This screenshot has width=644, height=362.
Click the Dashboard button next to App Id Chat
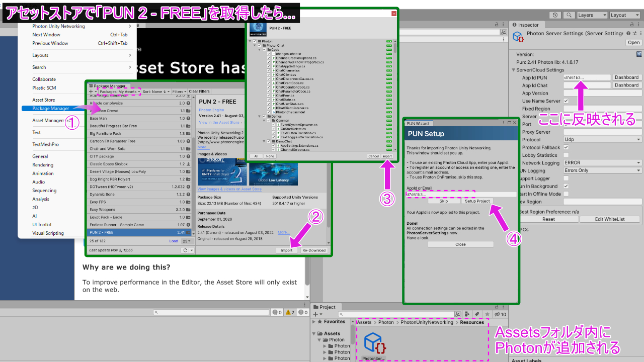point(626,85)
